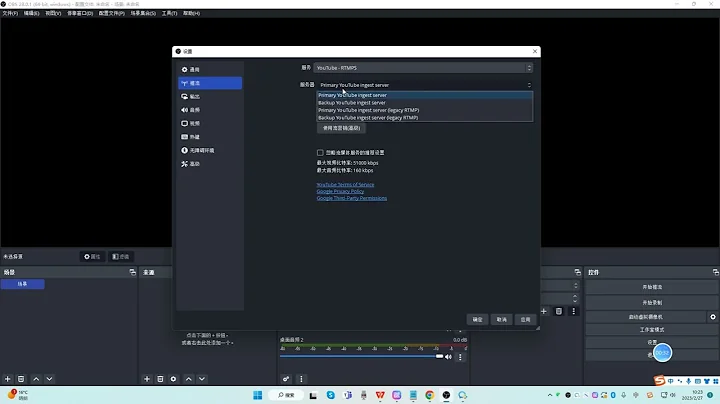Open source properties gear in Sources toolbar
720x404 pixels.
[174, 379]
